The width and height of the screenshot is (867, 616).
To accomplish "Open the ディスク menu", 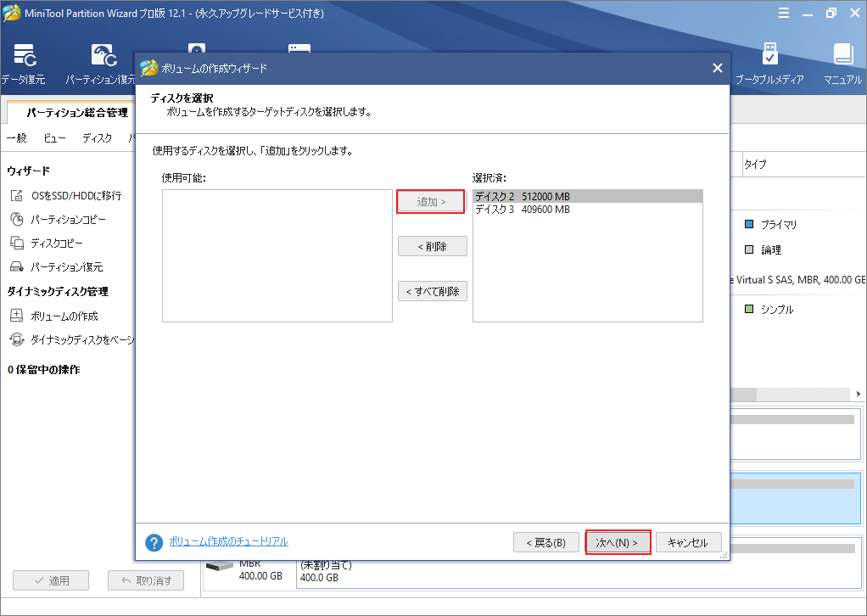I will pos(97,137).
